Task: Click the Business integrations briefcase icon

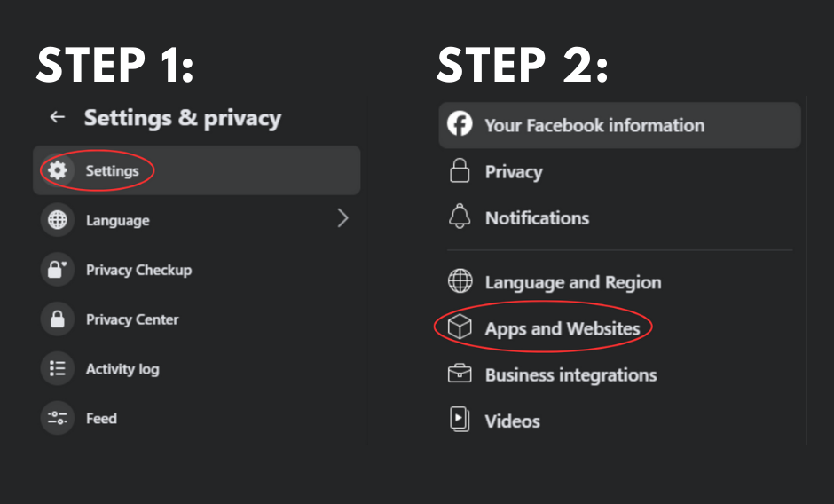Action: (x=460, y=374)
